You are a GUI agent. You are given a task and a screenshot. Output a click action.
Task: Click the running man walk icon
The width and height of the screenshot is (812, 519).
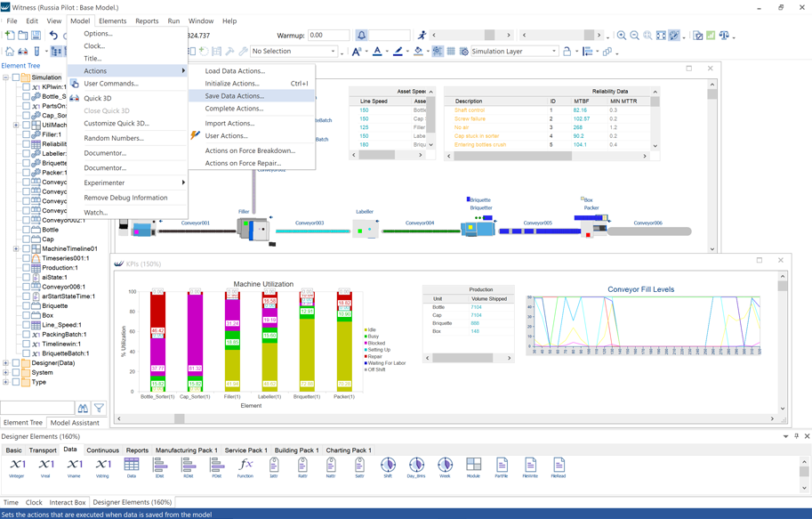click(422, 36)
